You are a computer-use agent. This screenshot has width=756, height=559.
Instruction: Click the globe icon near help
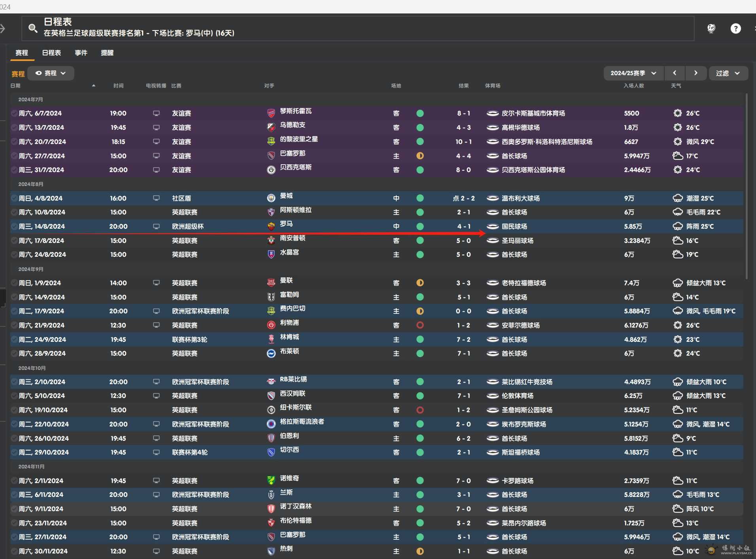click(x=711, y=28)
